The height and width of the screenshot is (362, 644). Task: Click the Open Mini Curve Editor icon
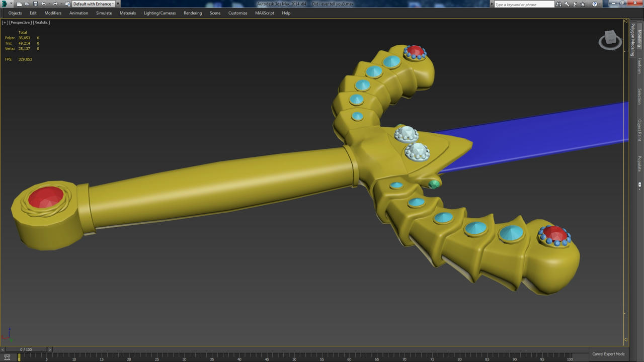[x=7, y=357]
